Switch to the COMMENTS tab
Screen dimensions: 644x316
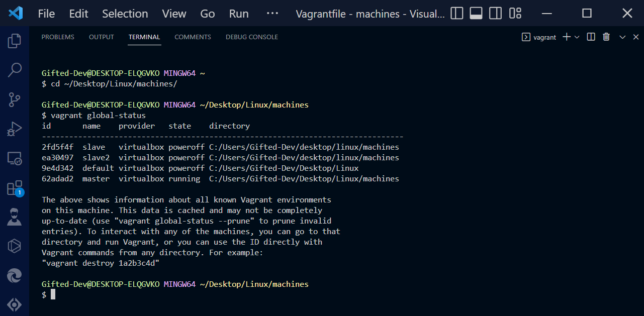193,37
